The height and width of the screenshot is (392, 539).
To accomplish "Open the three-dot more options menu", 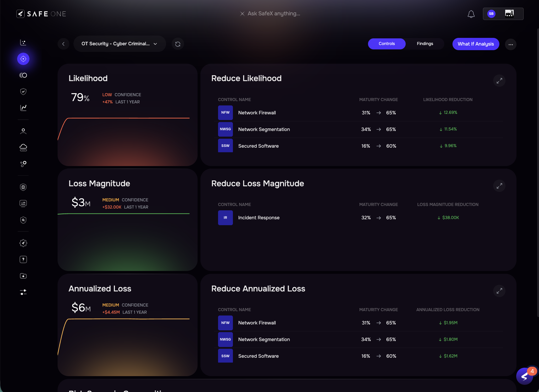I will pos(510,45).
